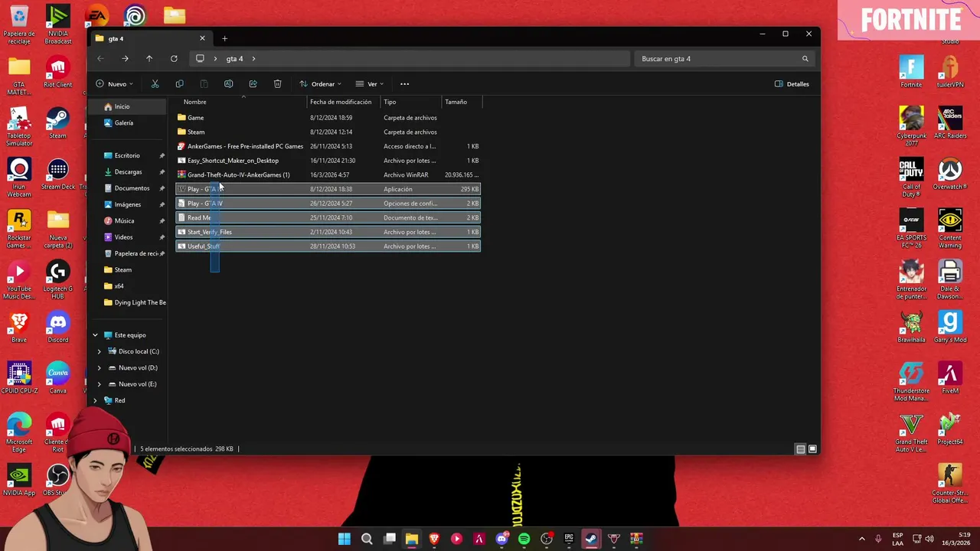Switch to details list view icon in status bar

800,449
